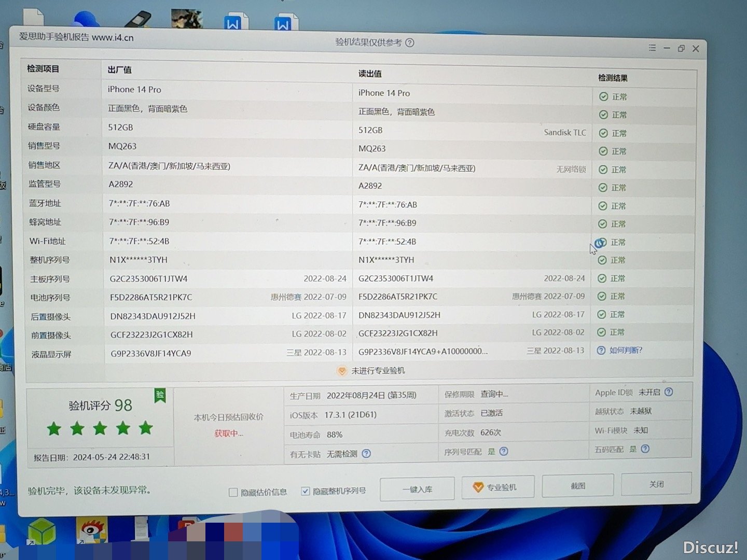The image size is (747, 560).
Task: Click the heart icon beside 未进行专业验机
Action: [341, 371]
